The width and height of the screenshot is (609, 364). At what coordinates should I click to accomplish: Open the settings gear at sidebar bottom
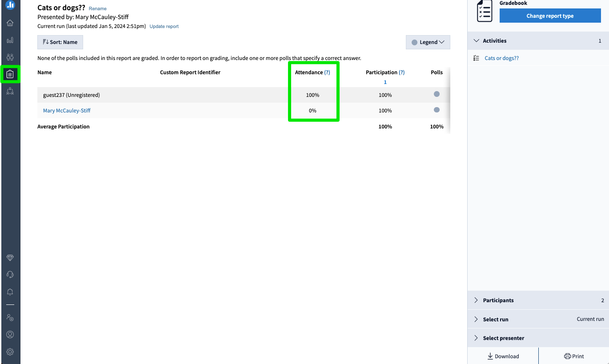pyautogui.click(x=10, y=351)
